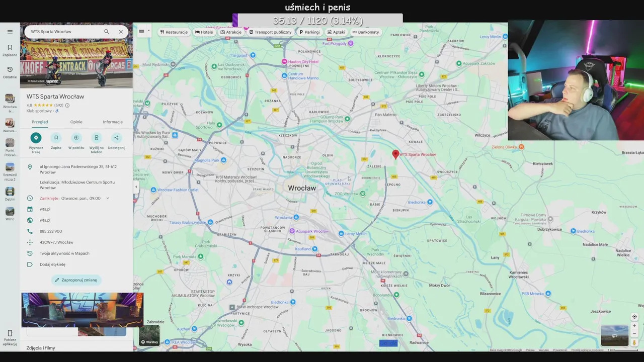
Task: Click Pobierz aplikację phone icon
Action: point(10,333)
